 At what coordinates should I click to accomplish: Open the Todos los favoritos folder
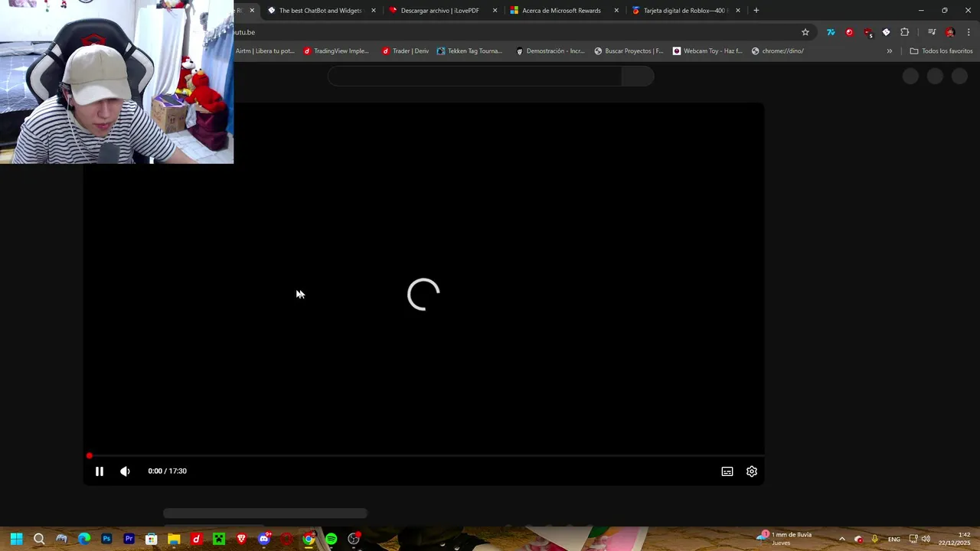click(x=941, y=51)
